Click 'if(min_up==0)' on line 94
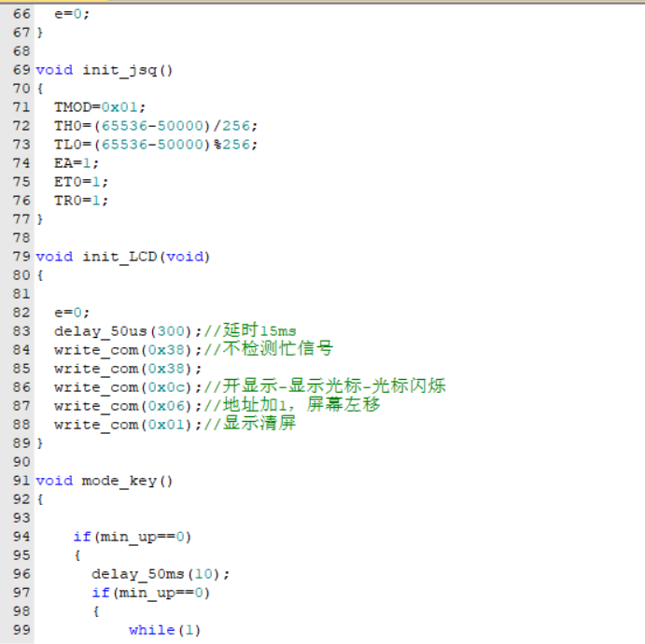The height and width of the screenshot is (644, 645). point(133,537)
